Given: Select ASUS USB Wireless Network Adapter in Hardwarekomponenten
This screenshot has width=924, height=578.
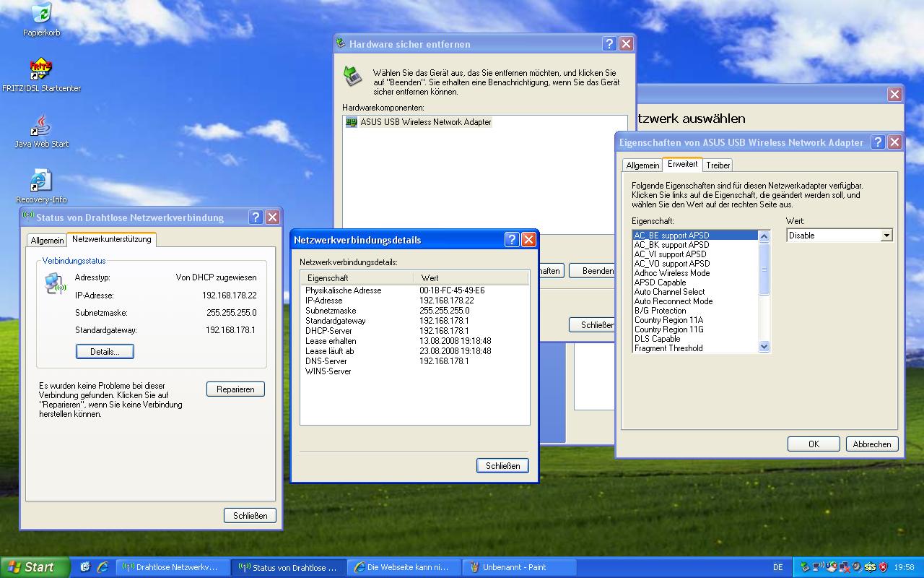Looking at the screenshot, I should pyautogui.click(x=419, y=122).
